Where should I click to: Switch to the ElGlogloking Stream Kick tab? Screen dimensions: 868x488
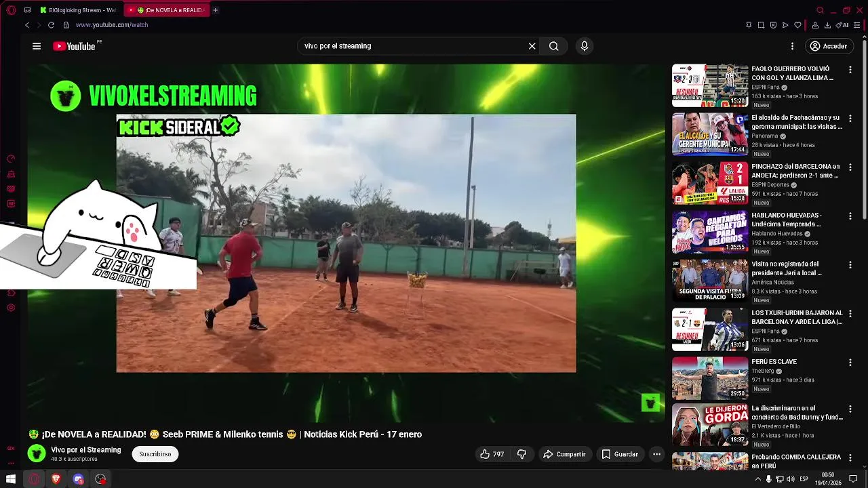pyautogui.click(x=77, y=10)
